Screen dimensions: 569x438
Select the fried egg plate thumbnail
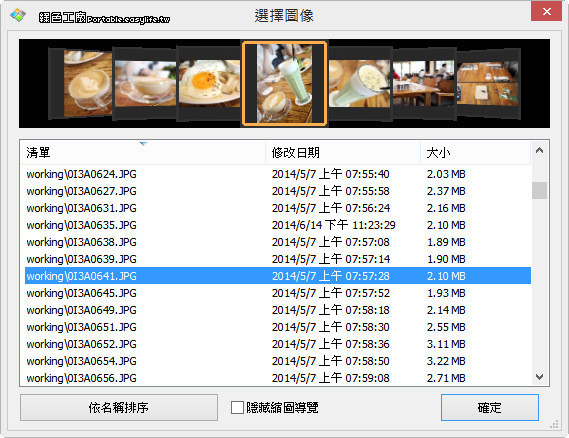click(x=209, y=84)
